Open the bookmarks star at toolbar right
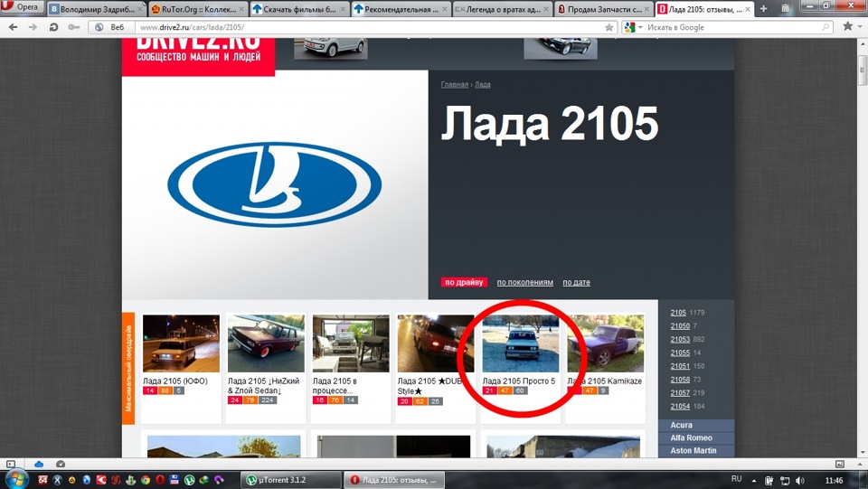The width and height of the screenshot is (868, 489). point(847,26)
